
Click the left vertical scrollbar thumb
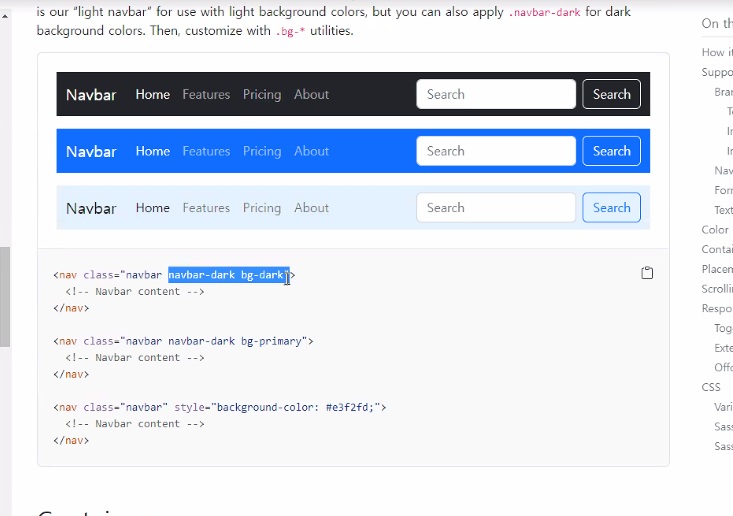(x=5, y=297)
